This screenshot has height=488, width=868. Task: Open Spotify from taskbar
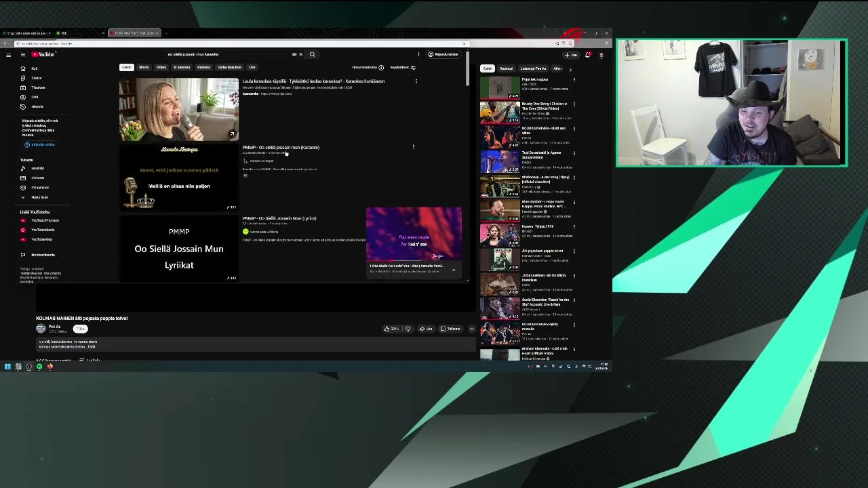click(39, 367)
